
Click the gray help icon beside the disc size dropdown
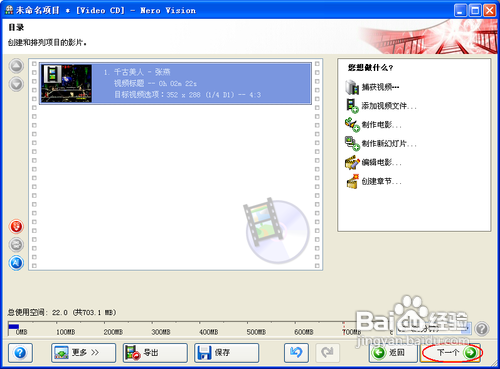[482, 329]
